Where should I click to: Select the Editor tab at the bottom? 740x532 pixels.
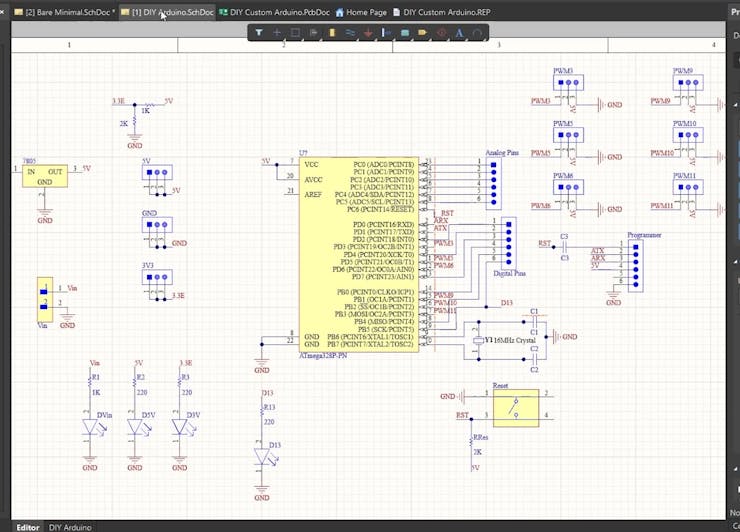pos(27,526)
